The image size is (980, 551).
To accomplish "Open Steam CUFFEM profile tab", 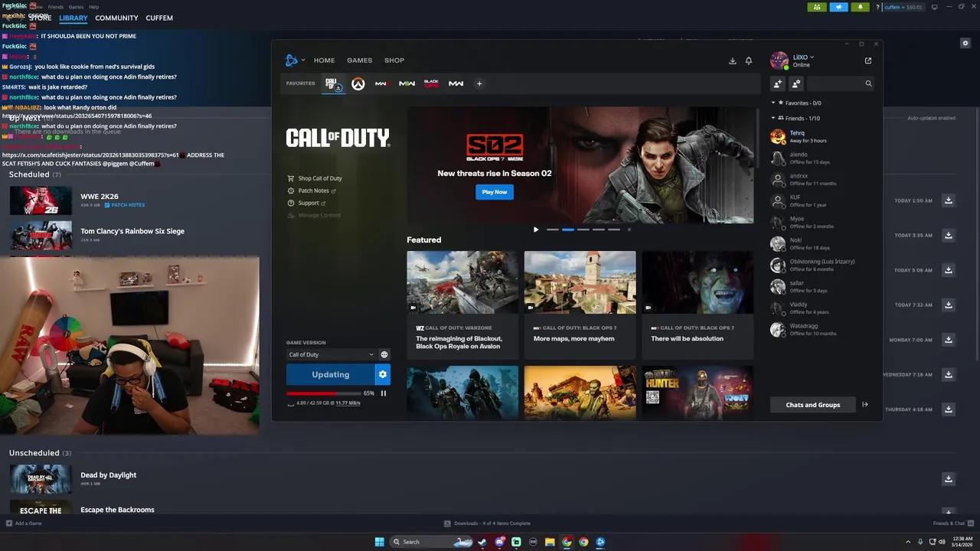I will tap(159, 18).
